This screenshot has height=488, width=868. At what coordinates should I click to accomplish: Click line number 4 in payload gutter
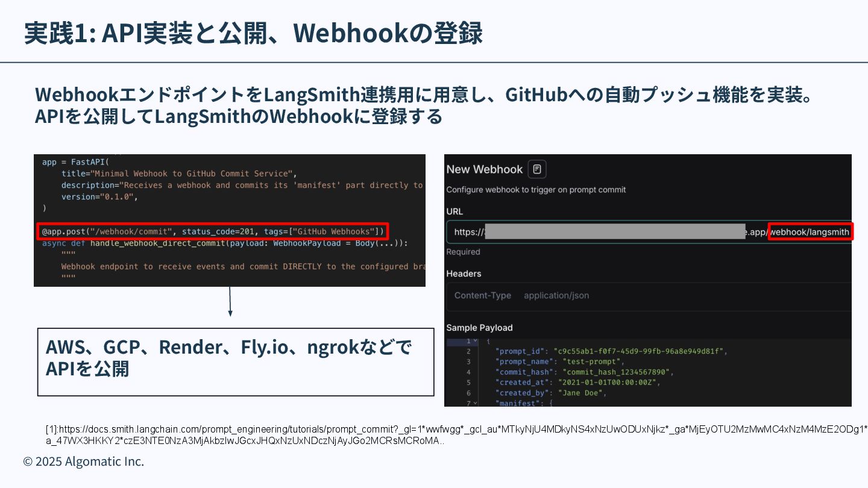468,372
